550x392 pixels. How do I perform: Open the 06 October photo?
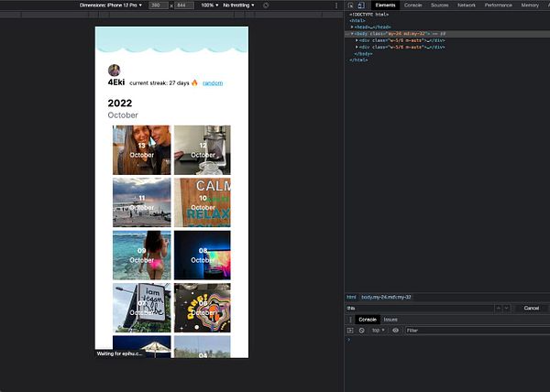203,308
